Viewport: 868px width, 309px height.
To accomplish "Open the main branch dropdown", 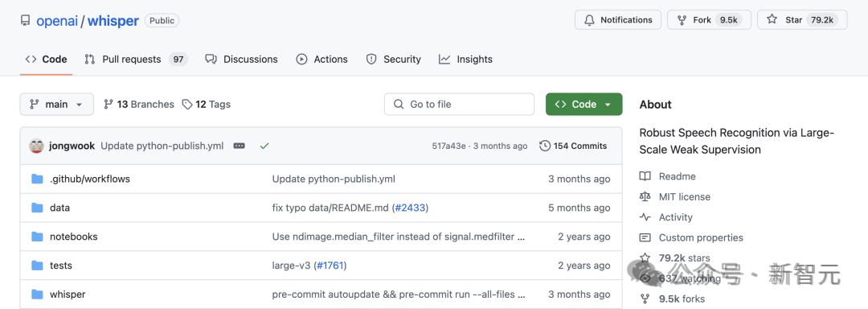I will [x=56, y=104].
